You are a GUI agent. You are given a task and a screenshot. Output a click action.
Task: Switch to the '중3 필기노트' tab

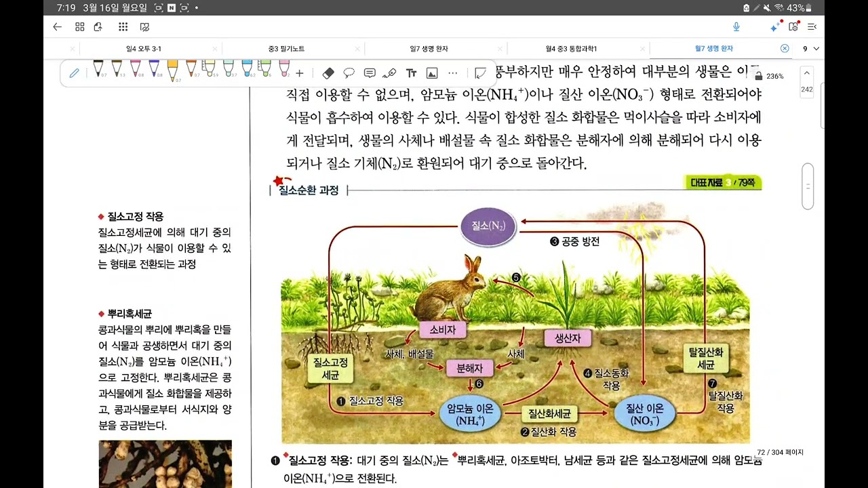[286, 49]
